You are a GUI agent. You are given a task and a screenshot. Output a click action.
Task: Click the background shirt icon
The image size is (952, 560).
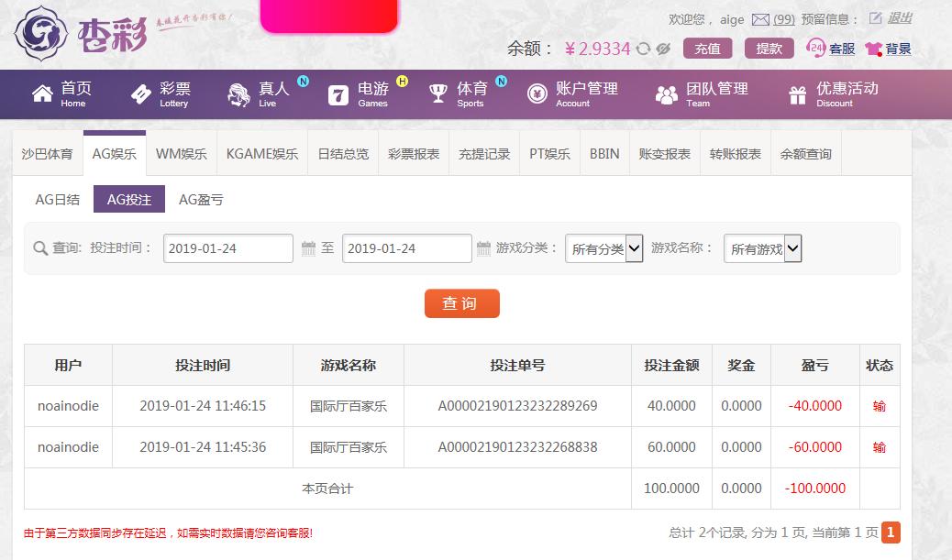(x=874, y=49)
